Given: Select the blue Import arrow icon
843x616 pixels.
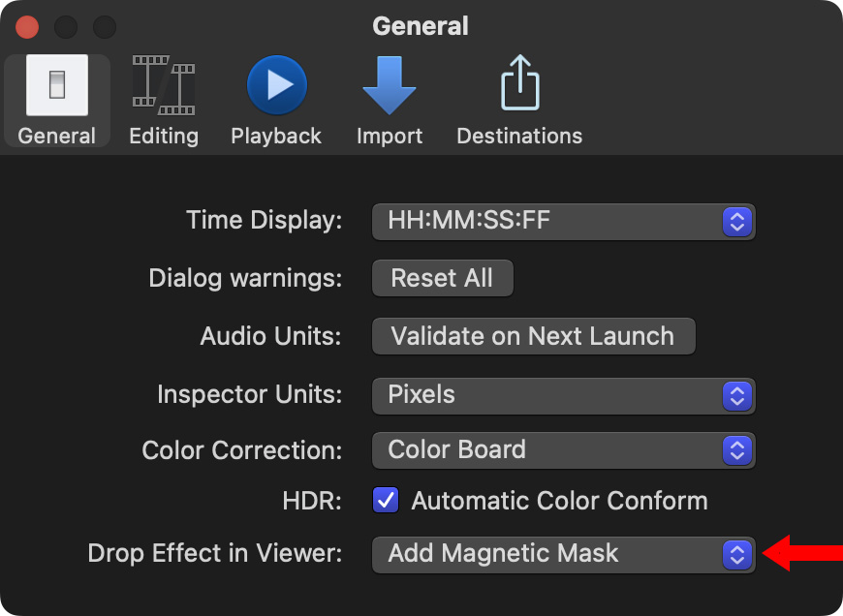Looking at the screenshot, I should click(389, 85).
